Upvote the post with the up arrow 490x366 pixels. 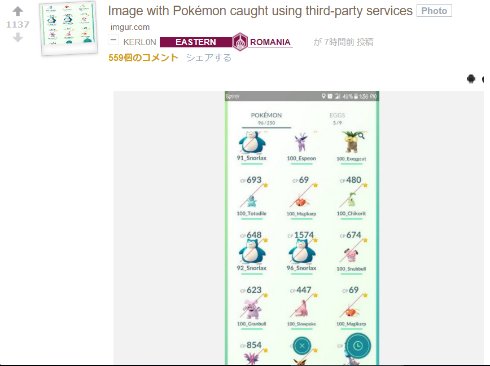[x=18, y=11]
